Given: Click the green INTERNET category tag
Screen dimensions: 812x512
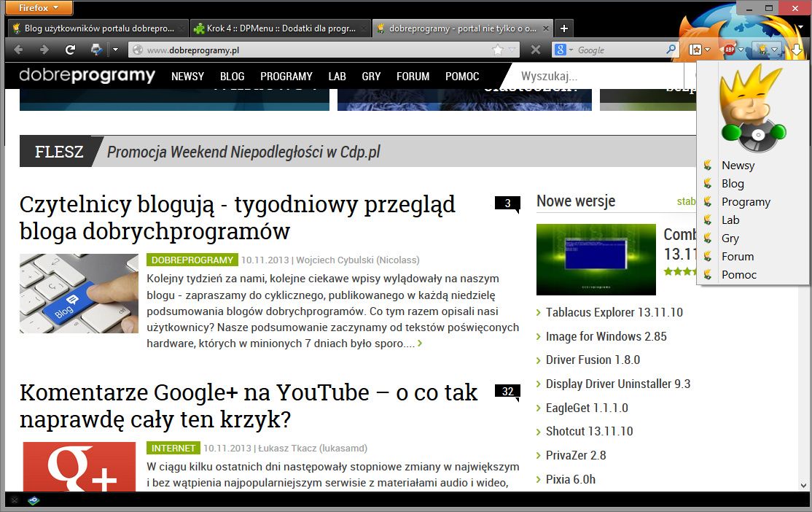Looking at the screenshot, I should click(x=173, y=448).
